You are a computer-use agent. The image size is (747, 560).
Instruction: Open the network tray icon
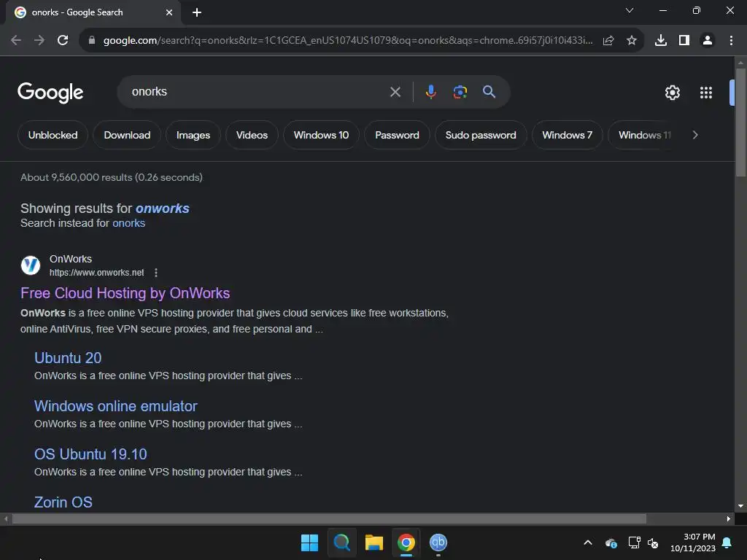634,542
